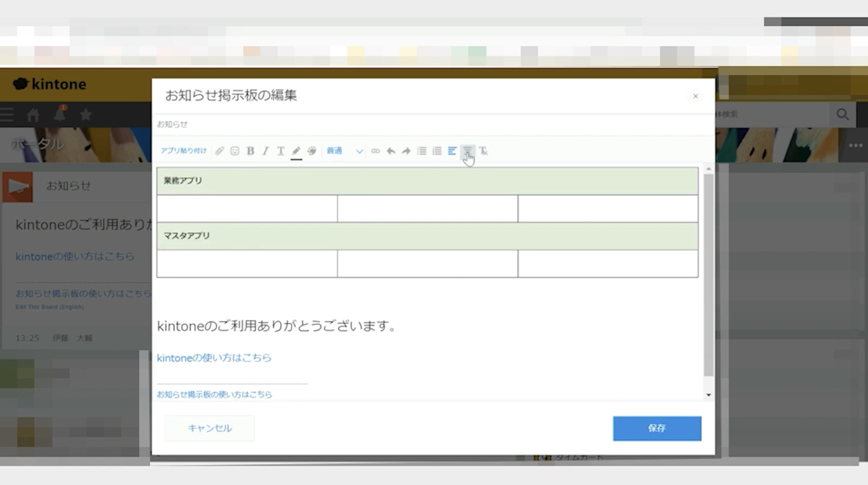Open the emoji picker icon
This screenshot has width=868, height=485.
(234, 151)
